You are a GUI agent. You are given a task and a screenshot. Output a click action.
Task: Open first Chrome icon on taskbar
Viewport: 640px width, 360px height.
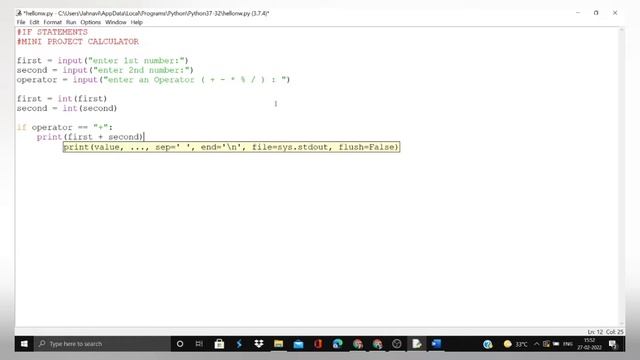[x=358, y=344]
